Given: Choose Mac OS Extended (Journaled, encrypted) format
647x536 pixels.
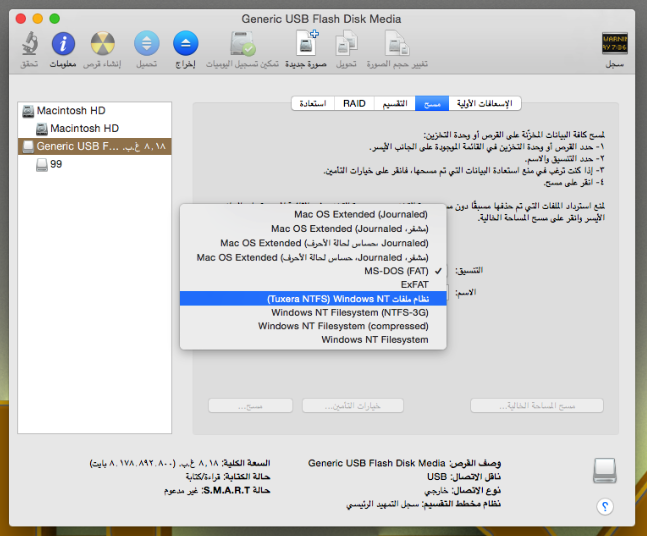Looking at the screenshot, I should 313,229.
